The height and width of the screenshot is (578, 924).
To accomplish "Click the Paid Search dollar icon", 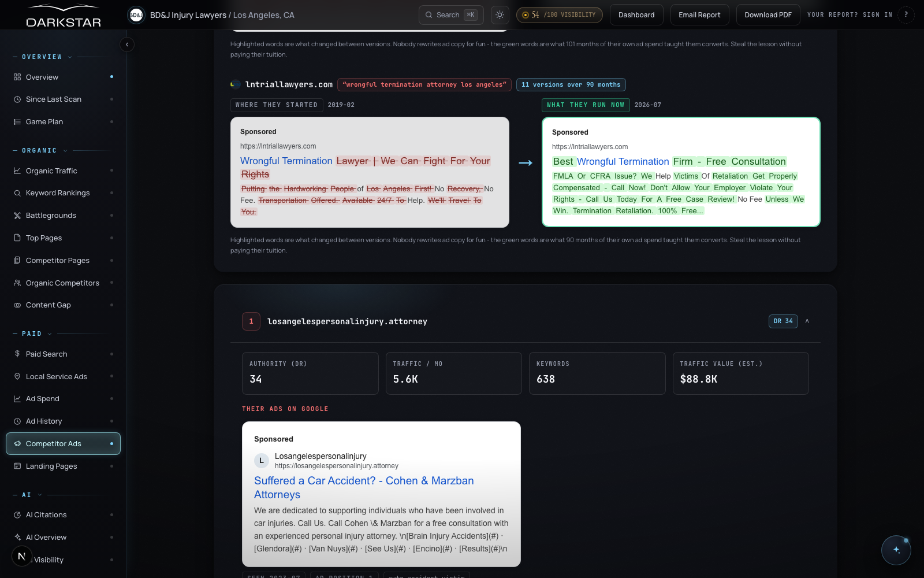I will (x=17, y=354).
